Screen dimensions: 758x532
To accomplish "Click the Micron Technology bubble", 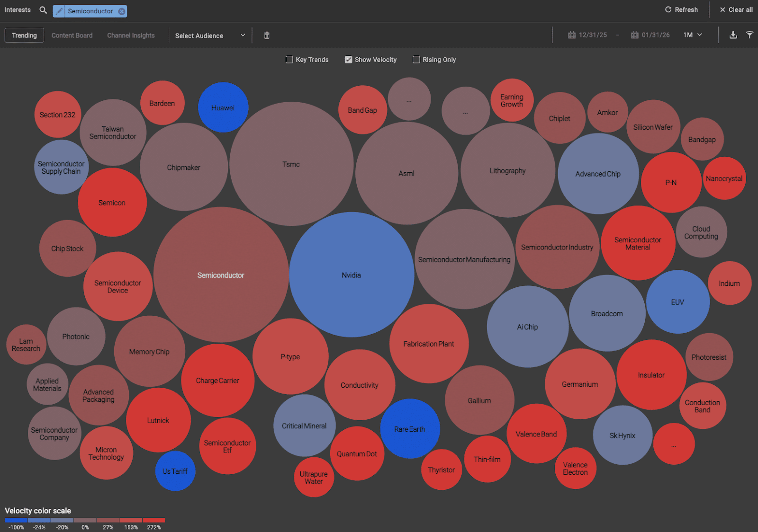I will pos(107,453).
